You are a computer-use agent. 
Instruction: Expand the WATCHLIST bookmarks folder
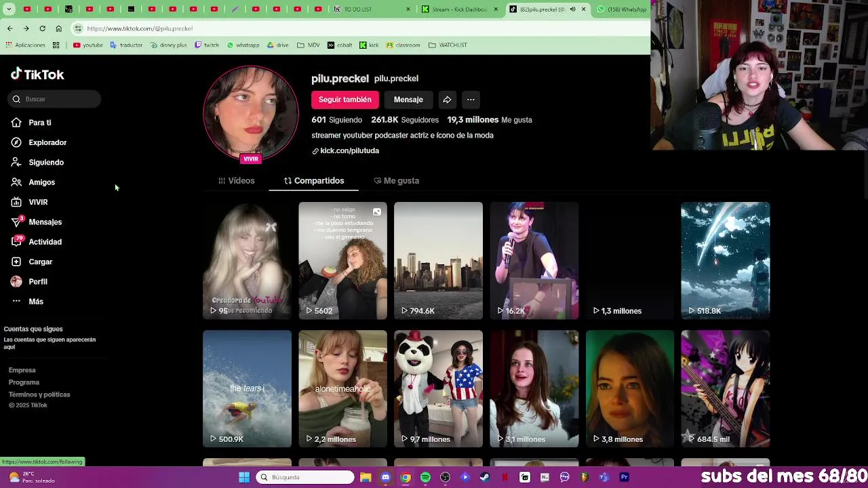(x=448, y=45)
